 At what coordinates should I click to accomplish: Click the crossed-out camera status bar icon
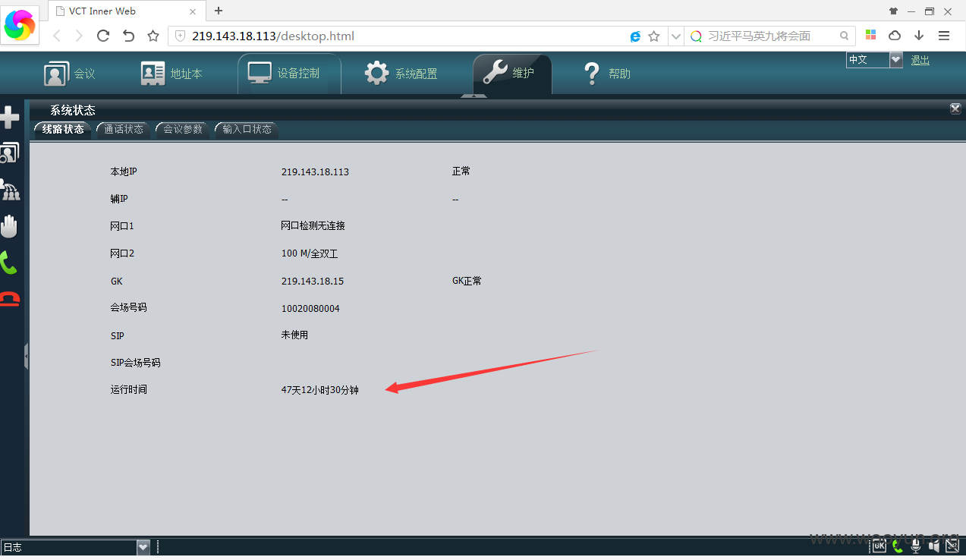(952, 546)
